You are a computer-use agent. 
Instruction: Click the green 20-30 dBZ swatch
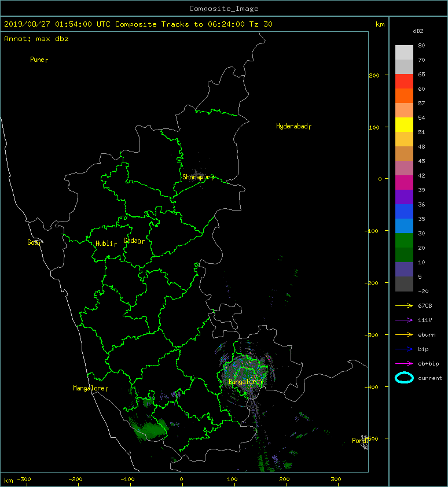[x=404, y=241]
